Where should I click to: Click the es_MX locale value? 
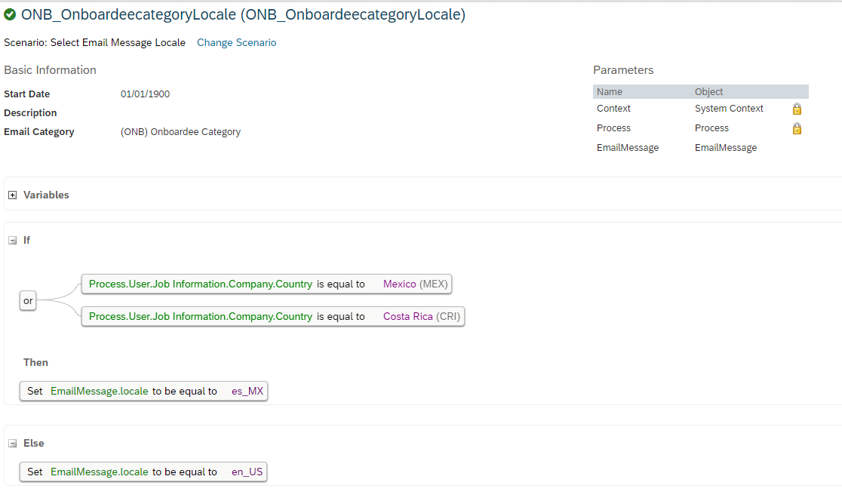pos(247,392)
